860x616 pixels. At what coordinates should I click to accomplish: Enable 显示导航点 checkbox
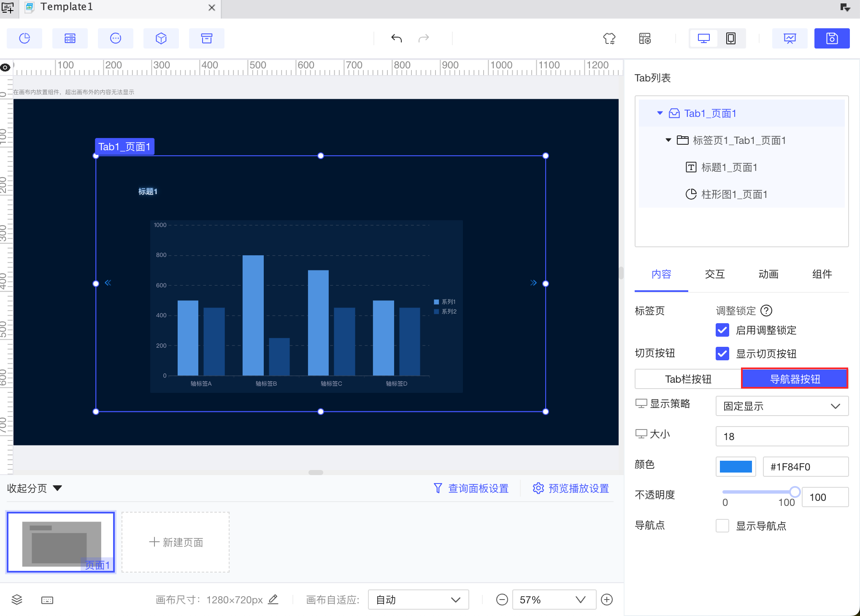pyautogui.click(x=722, y=526)
